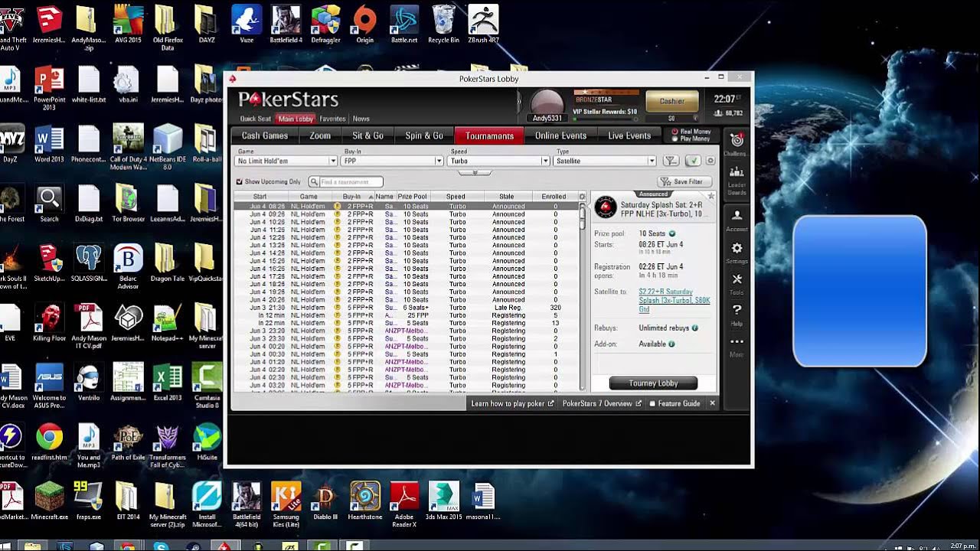This screenshot has width=980, height=551.
Task: Click the Cashier button
Action: (x=672, y=101)
